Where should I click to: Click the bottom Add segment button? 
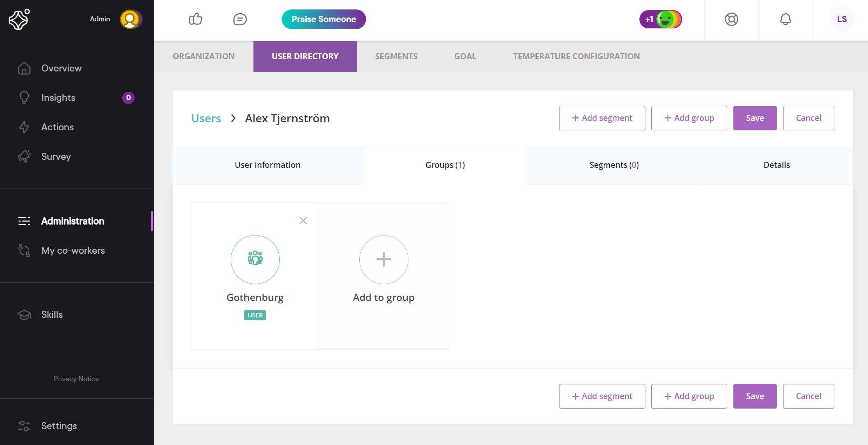tap(602, 396)
